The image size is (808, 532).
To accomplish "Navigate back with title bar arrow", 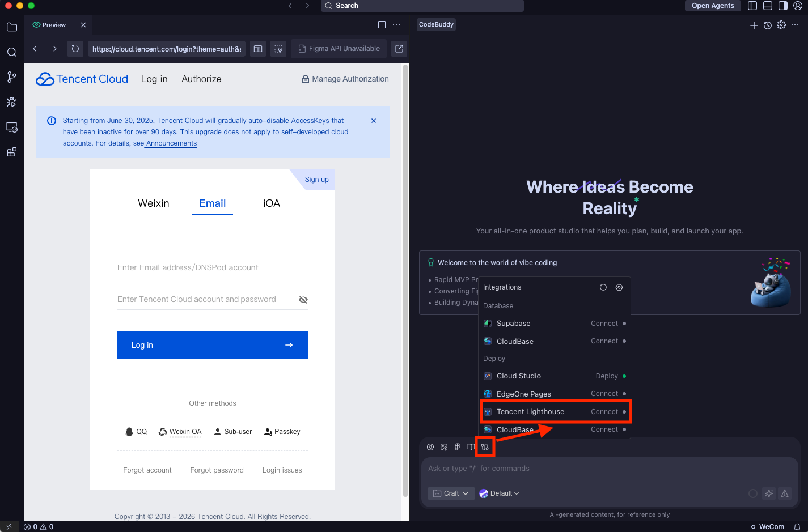I will pyautogui.click(x=290, y=6).
